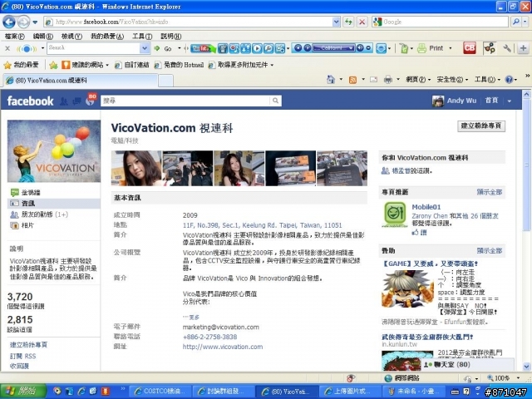
Task: Click the Refresh page icon beside address bar
Action: point(348,22)
